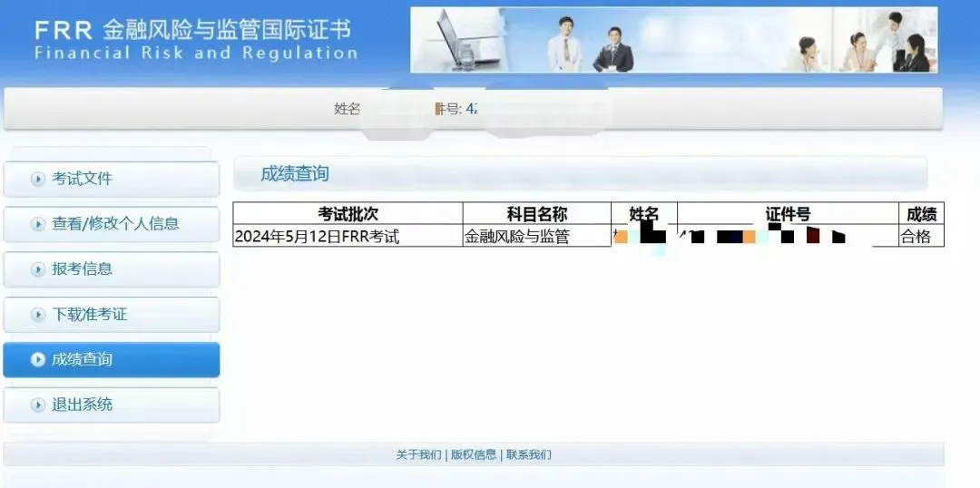Open the 联系我们 footer link

pyautogui.click(x=528, y=454)
